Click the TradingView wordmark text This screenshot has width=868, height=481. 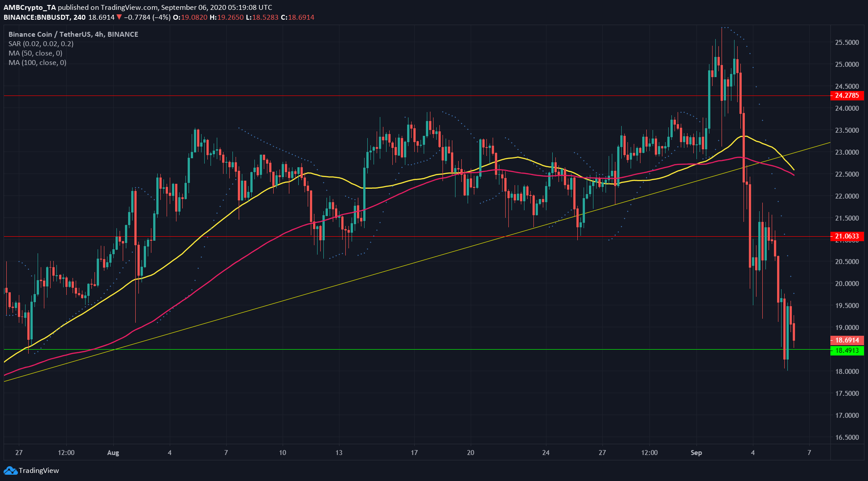click(39, 471)
